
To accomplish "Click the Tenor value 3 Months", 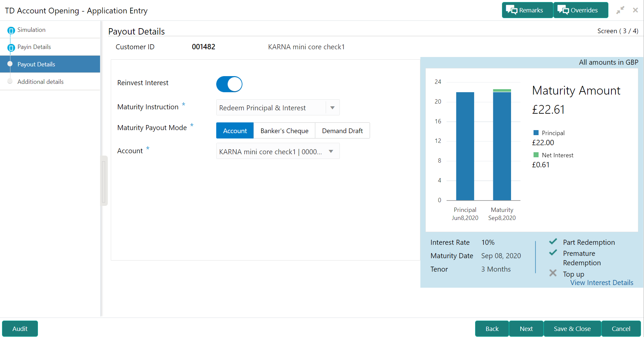I will click(496, 269).
